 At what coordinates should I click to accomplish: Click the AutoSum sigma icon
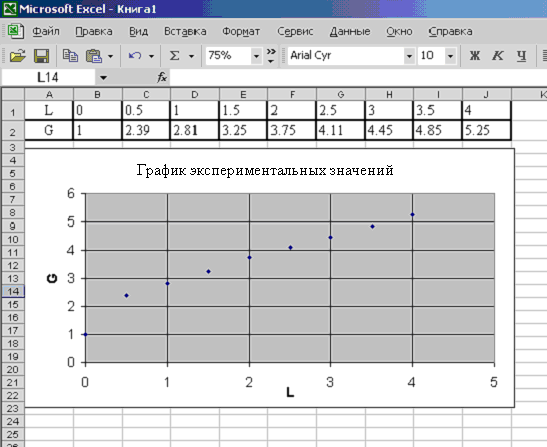pos(174,56)
